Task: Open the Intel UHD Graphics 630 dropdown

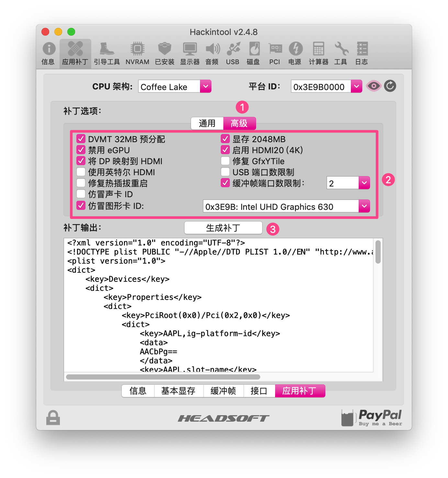Action: (286, 206)
